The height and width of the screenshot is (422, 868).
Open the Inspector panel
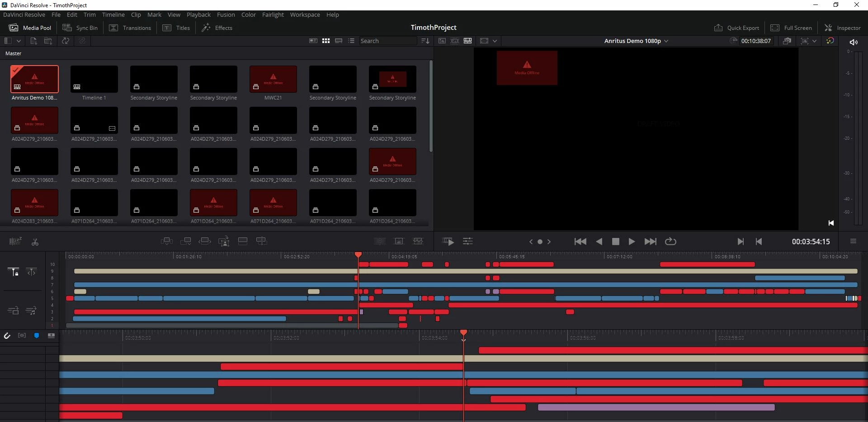(x=843, y=28)
